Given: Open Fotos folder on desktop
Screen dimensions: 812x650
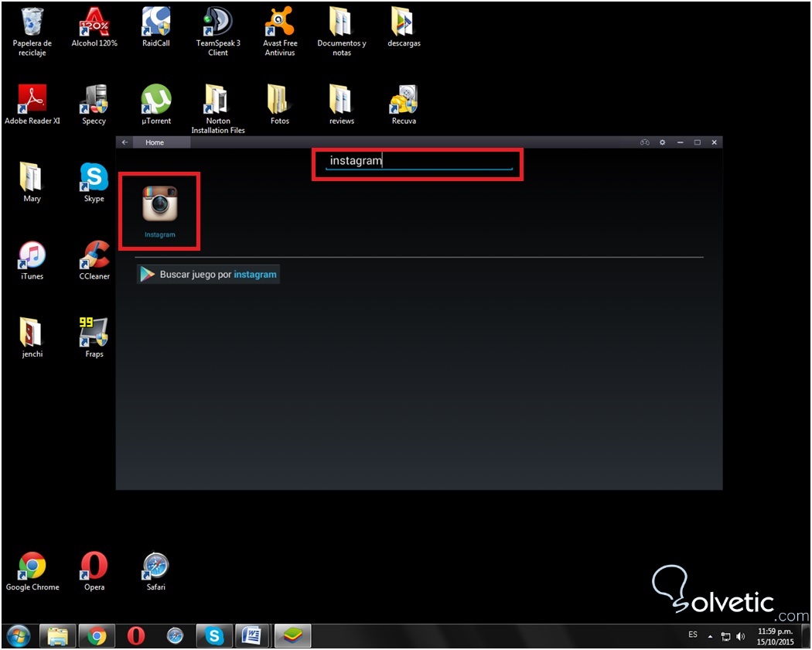Looking at the screenshot, I should pos(280,104).
